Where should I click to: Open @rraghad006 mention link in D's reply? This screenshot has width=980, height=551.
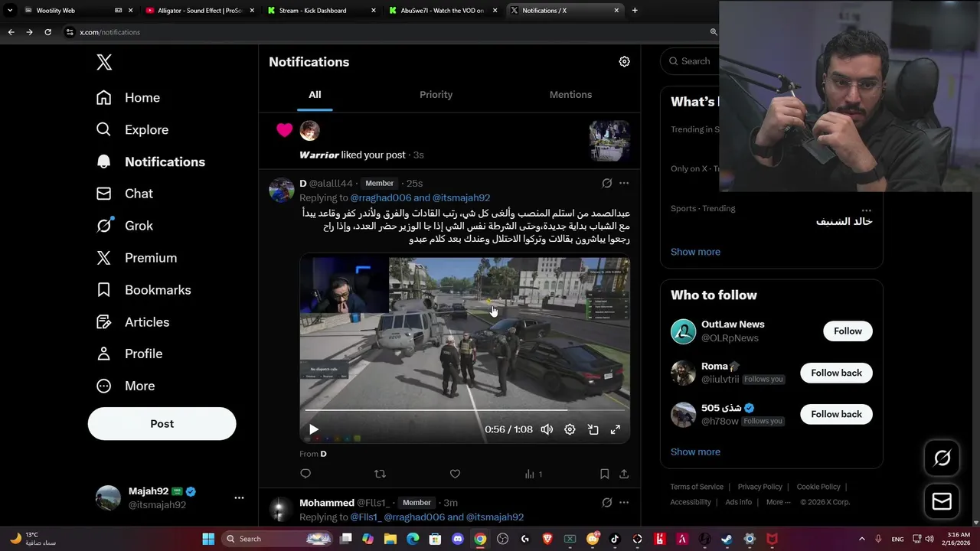point(381,197)
